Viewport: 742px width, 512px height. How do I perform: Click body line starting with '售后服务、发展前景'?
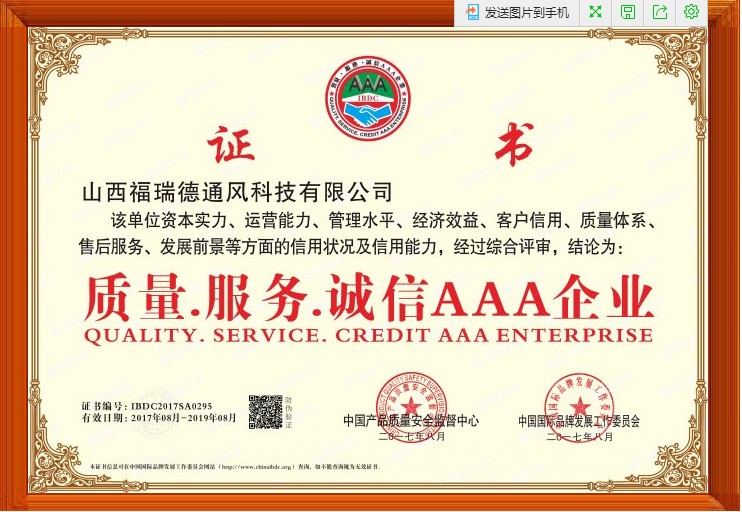click(x=351, y=247)
